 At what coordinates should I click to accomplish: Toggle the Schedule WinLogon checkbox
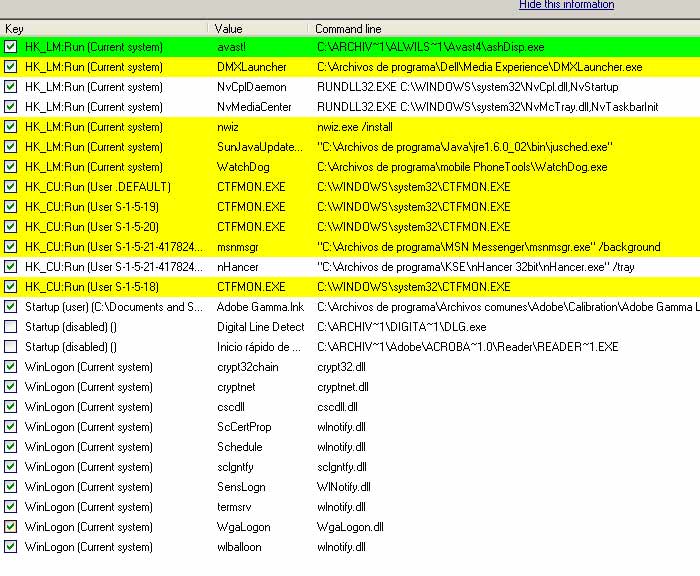point(10,447)
